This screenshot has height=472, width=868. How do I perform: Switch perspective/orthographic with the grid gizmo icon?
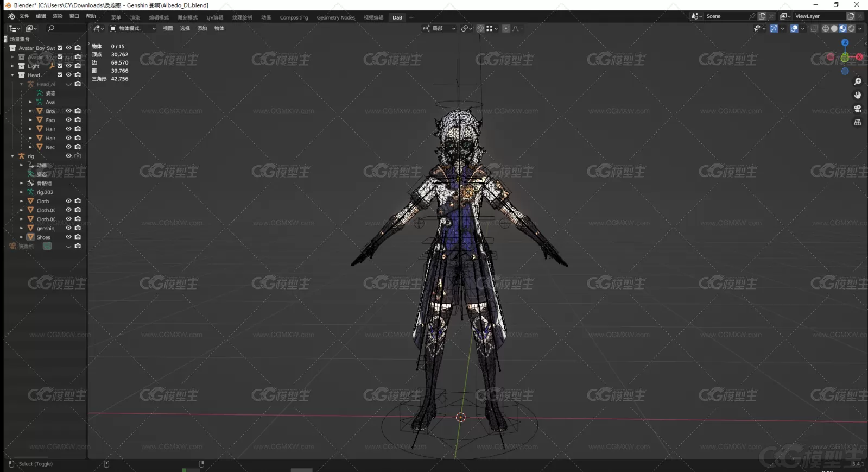[858, 123]
